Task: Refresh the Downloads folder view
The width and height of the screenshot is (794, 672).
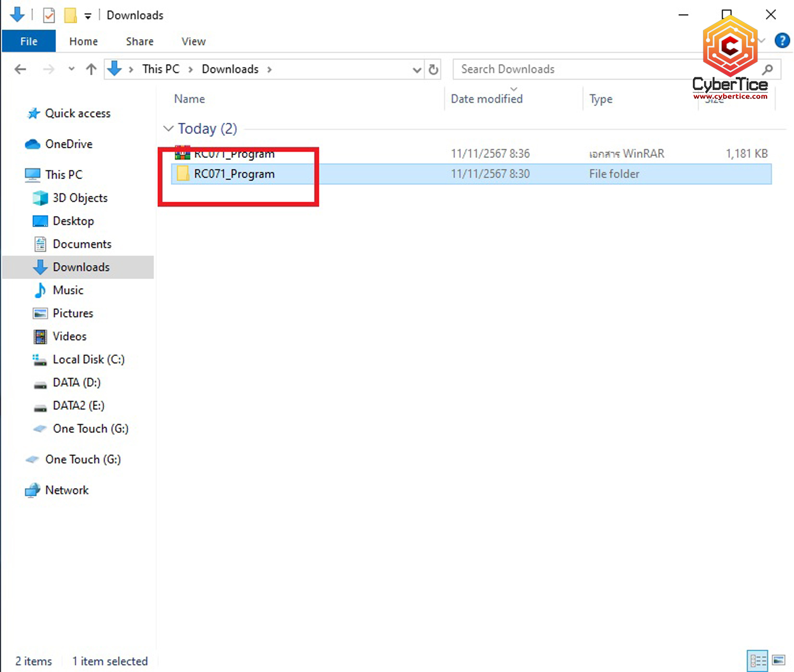Action: click(x=434, y=69)
